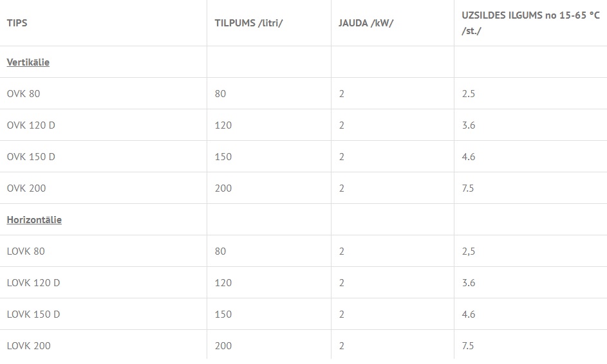This screenshot has height=364, width=607.
Task: Select the OVK 120 D model name
Action: tap(31, 125)
